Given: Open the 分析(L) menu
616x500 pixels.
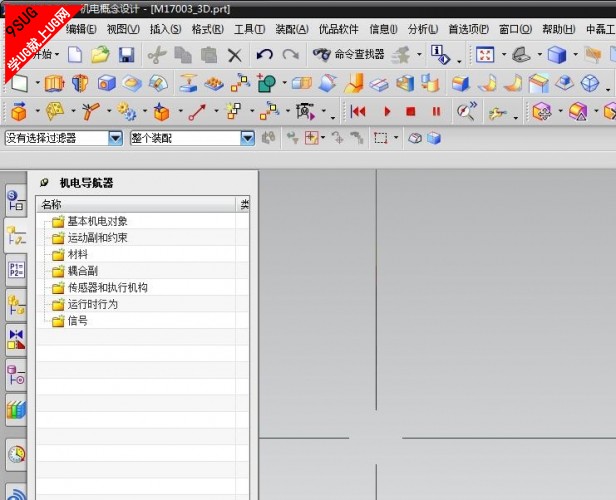Looking at the screenshot, I should point(423,29).
